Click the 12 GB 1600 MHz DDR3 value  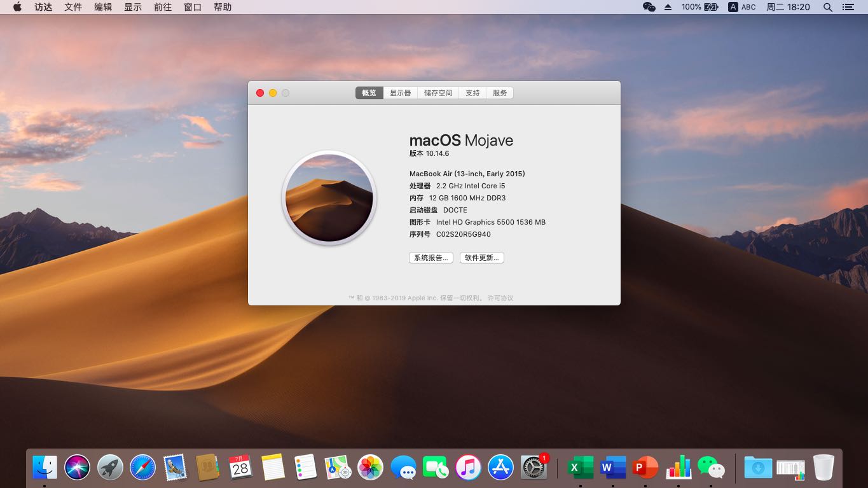(x=467, y=198)
